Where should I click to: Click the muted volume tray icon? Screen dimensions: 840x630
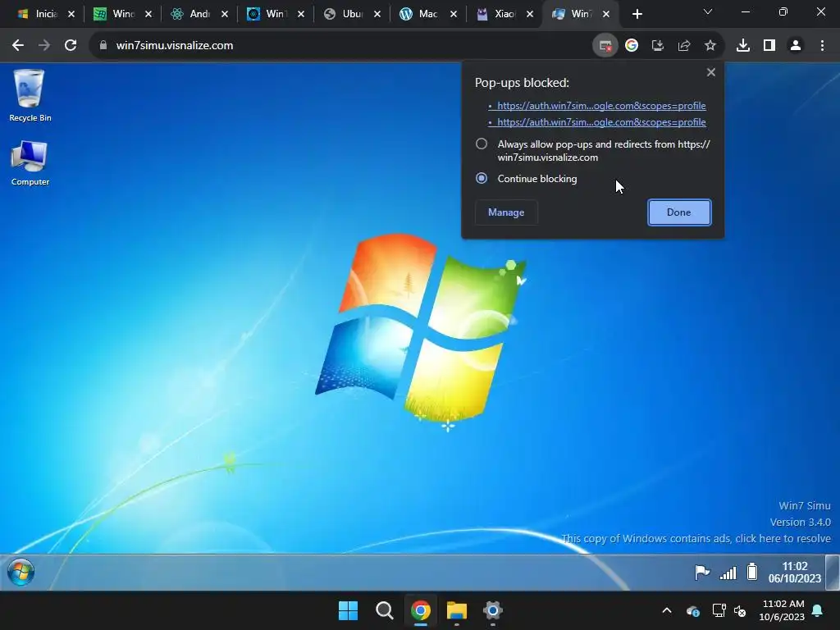[x=741, y=610]
